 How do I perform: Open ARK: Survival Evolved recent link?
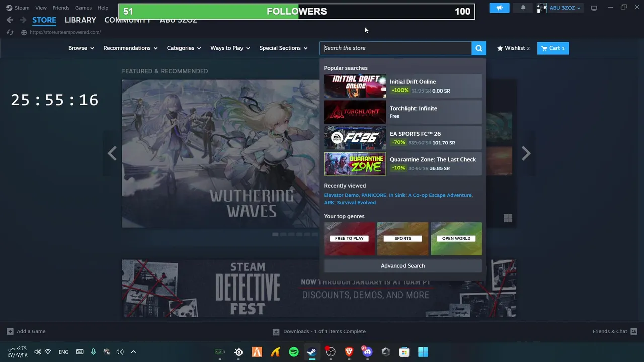pos(350,203)
